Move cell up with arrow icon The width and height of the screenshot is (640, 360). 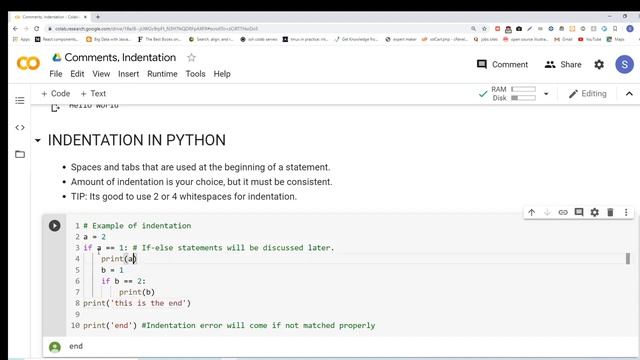(x=531, y=212)
